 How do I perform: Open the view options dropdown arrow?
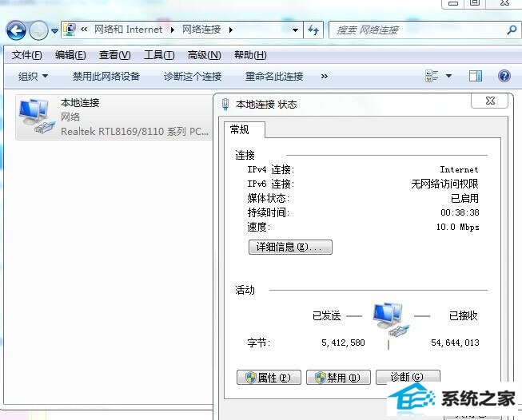point(448,76)
